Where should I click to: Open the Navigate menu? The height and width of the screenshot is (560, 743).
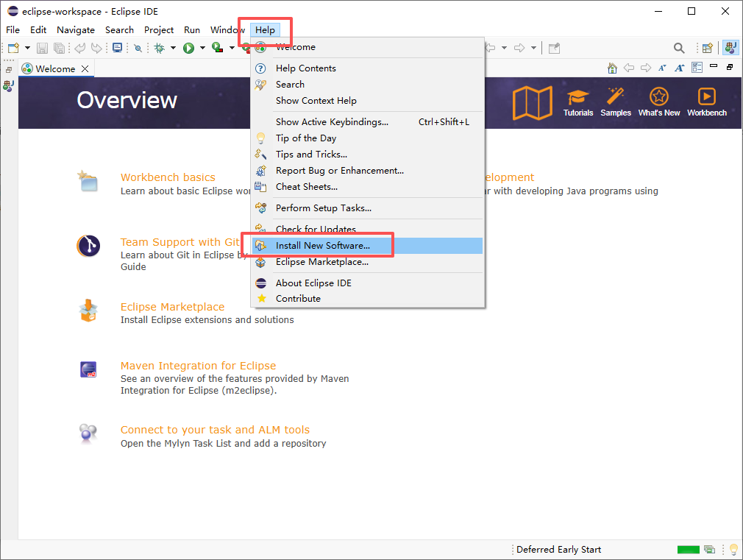76,30
